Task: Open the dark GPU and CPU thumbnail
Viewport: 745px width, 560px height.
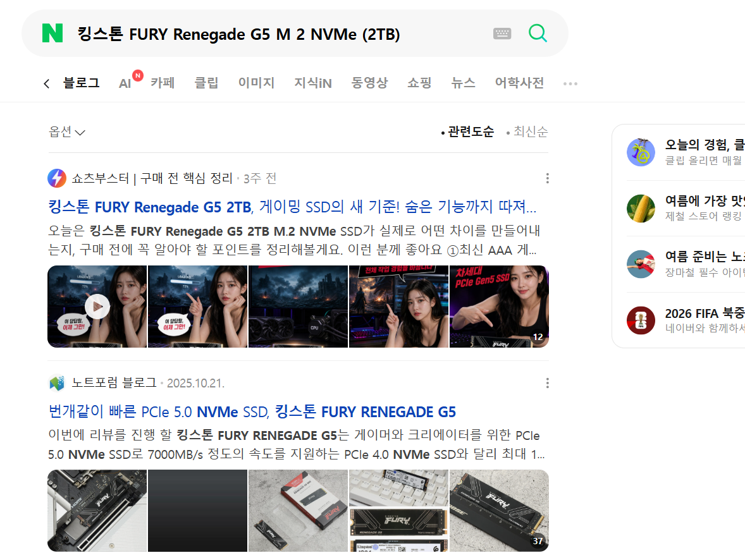Action: (x=298, y=307)
